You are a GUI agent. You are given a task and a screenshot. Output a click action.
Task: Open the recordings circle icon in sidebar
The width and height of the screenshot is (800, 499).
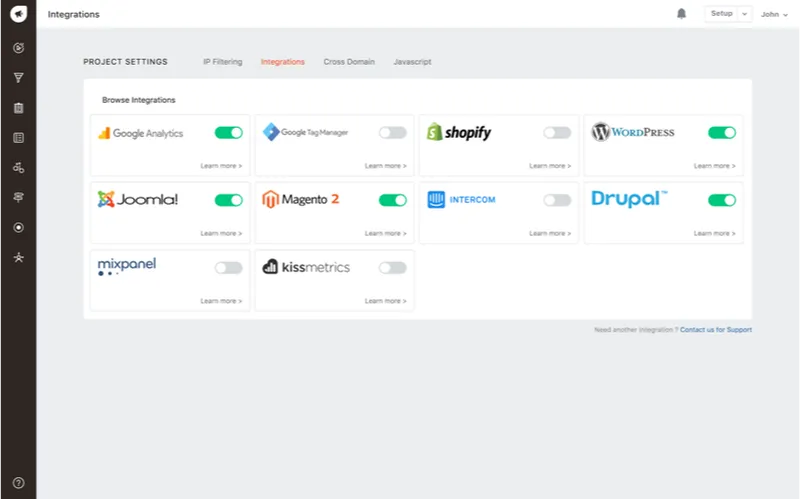(18, 228)
